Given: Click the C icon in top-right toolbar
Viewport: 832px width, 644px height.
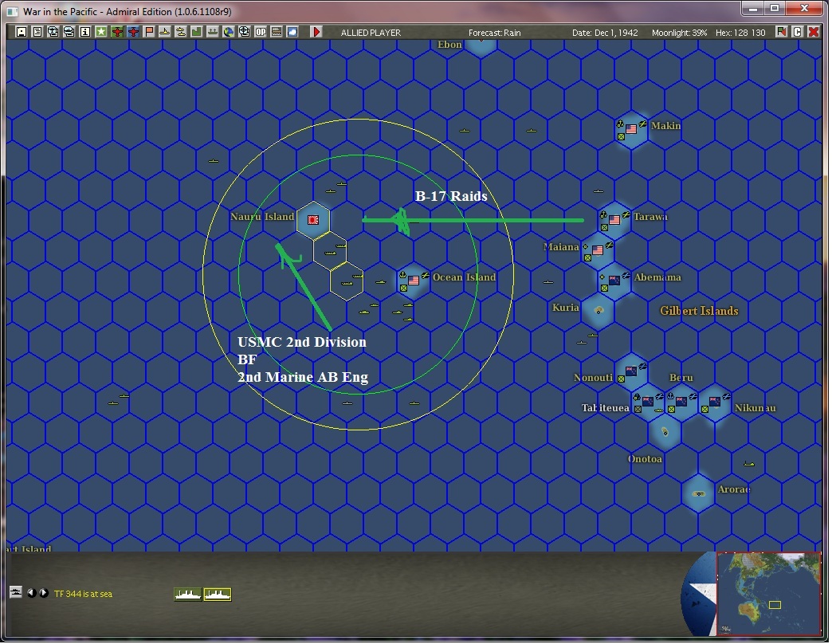Looking at the screenshot, I should pyautogui.click(x=797, y=32).
